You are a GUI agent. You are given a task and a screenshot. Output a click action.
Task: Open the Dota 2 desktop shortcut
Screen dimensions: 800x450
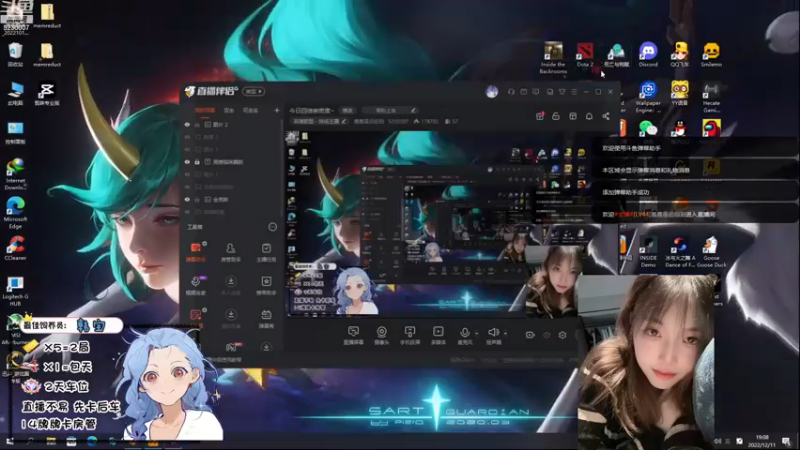coord(585,55)
